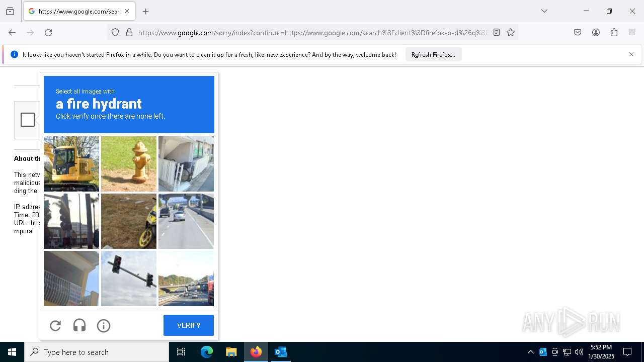Dismiss the Firefox refresh notification bar

[631, 54]
